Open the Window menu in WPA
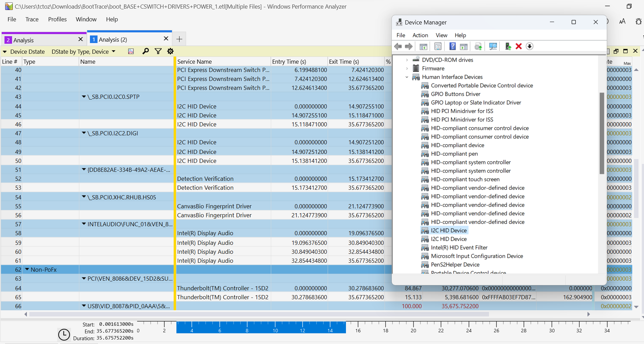 coord(86,19)
